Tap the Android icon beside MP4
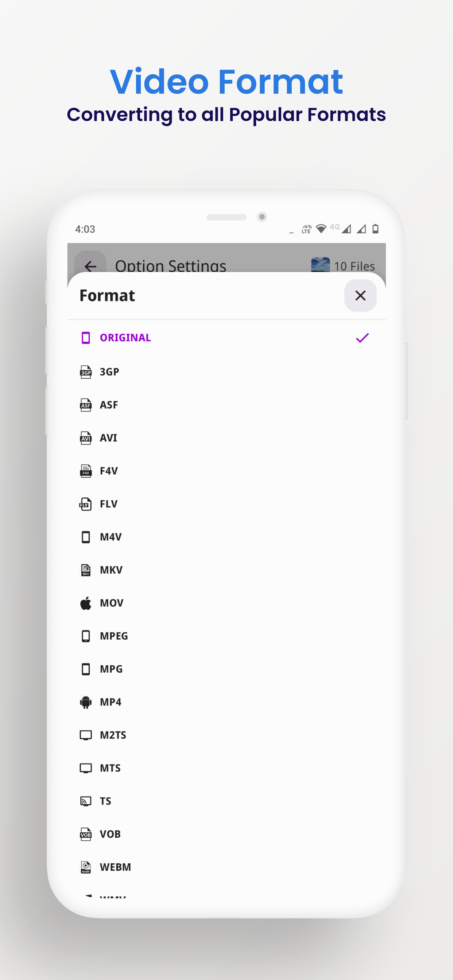The width and height of the screenshot is (453, 980). pyautogui.click(x=86, y=702)
